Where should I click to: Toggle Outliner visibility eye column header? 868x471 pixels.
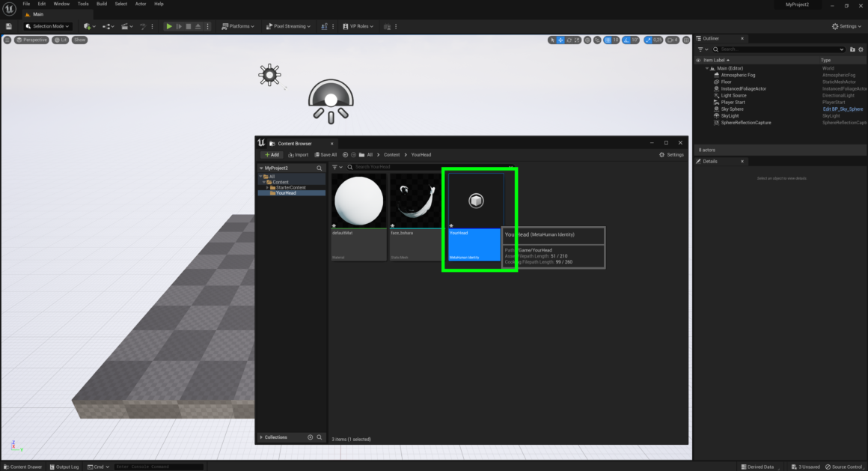coord(699,60)
